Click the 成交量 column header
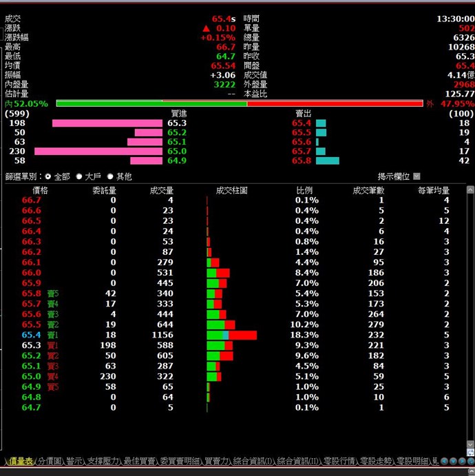The height and width of the screenshot is (476, 475). (x=162, y=191)
